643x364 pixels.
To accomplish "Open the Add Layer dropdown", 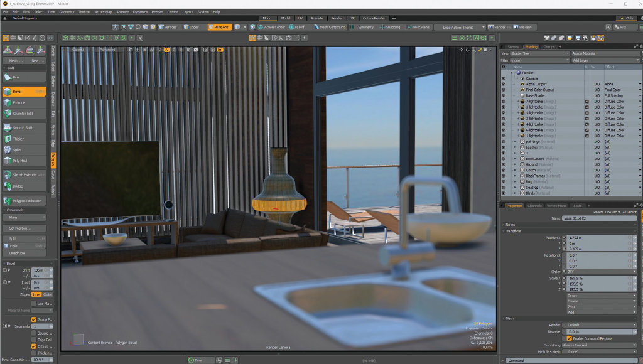I will [606, 60].
